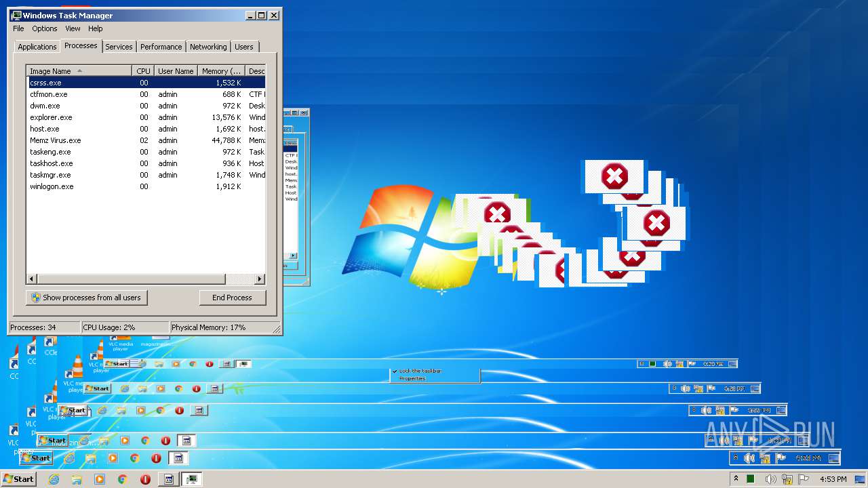Open Opera browser from the taskbar
This screenshot has width=868, height=488.
click(145, 479)
